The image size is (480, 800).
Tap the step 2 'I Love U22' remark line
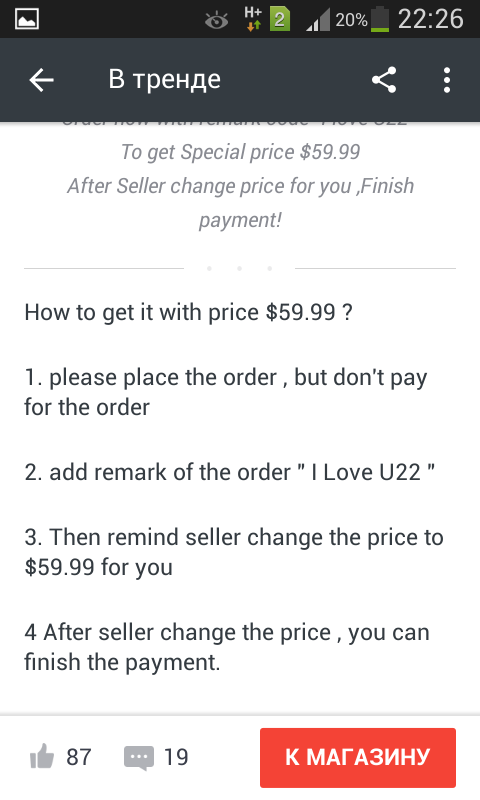pyautogui.click(x=230, y=472)
